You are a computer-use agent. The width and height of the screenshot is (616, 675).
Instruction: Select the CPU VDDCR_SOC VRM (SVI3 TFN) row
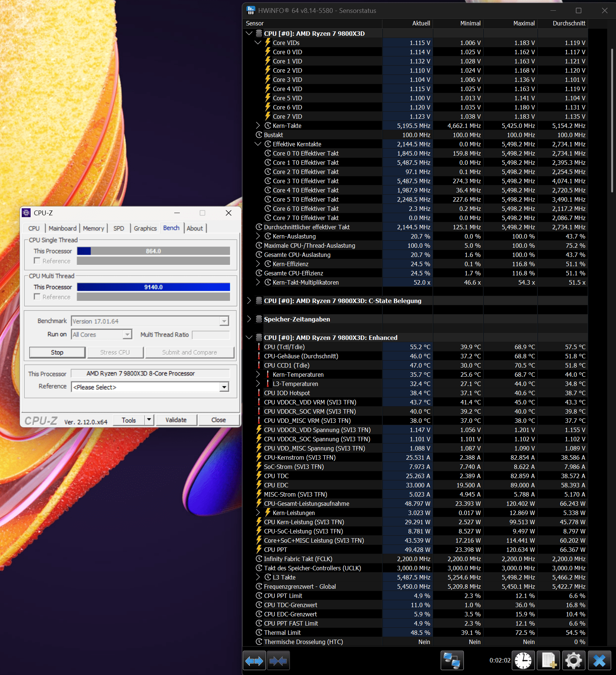(x=415, y=411)
